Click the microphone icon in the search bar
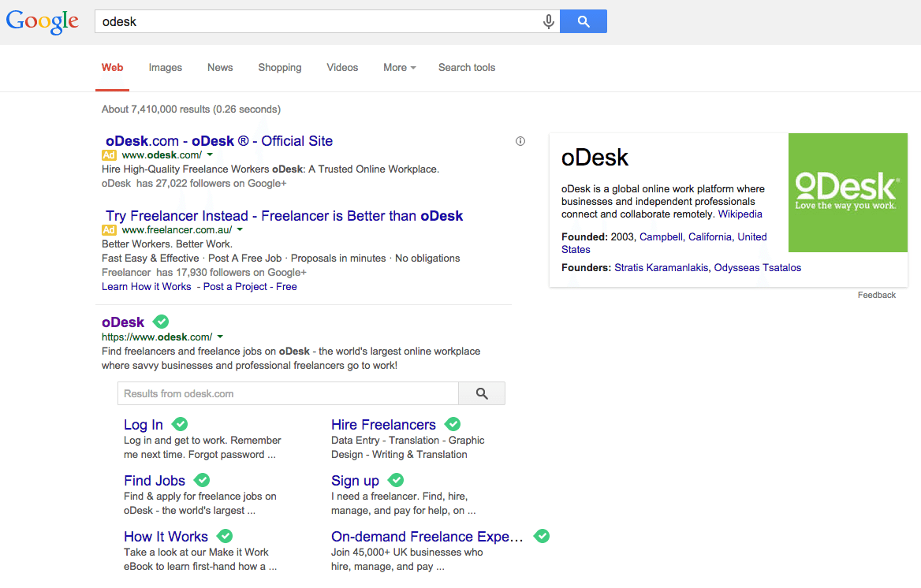Screen dimensions: 921x588 tap(548, 21)
